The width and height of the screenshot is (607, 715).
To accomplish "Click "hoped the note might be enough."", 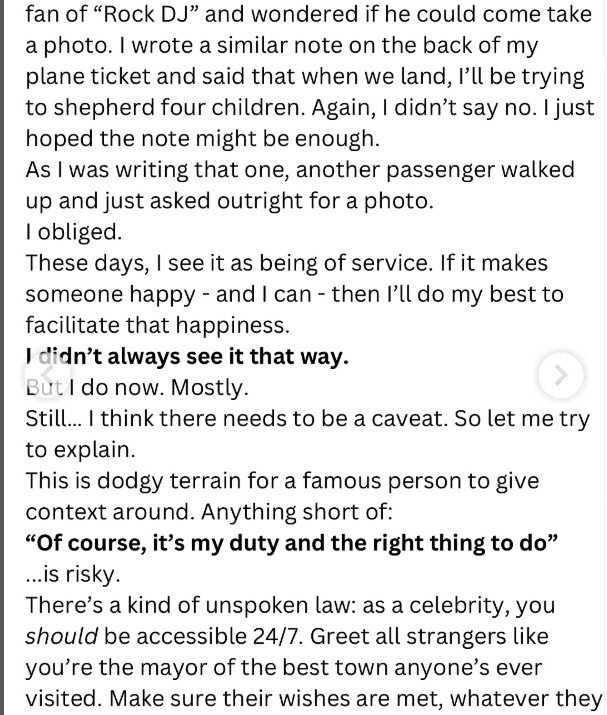I will pos(202,139).
